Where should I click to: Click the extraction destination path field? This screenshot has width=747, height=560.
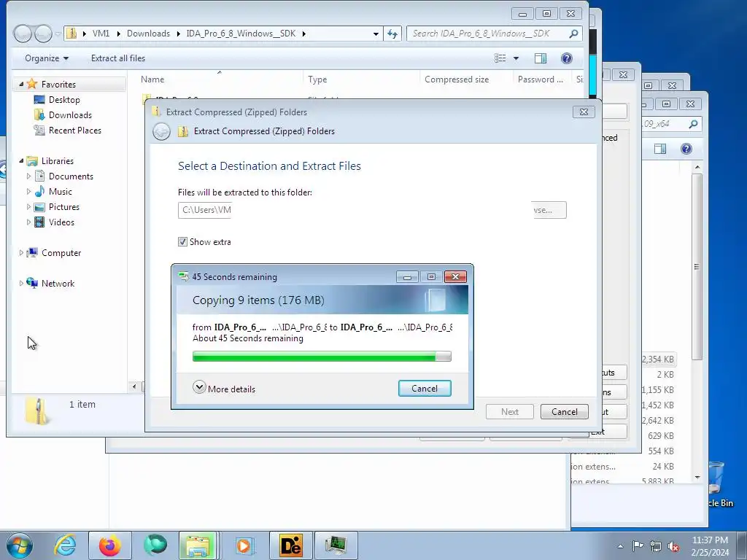pos(205,210)
